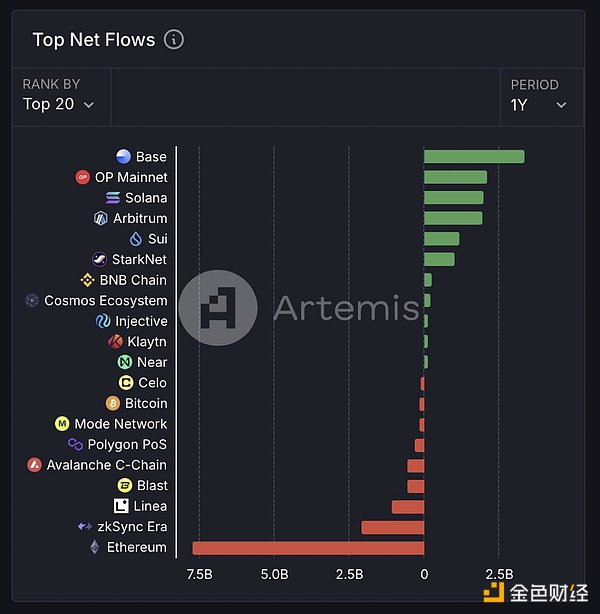Click the green Base net flow bar
This screenshot has width=600, height=614.
[474, 157]
